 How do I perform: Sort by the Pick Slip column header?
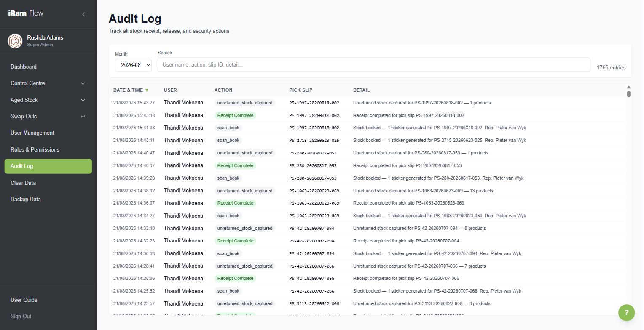tap(301, 90)
